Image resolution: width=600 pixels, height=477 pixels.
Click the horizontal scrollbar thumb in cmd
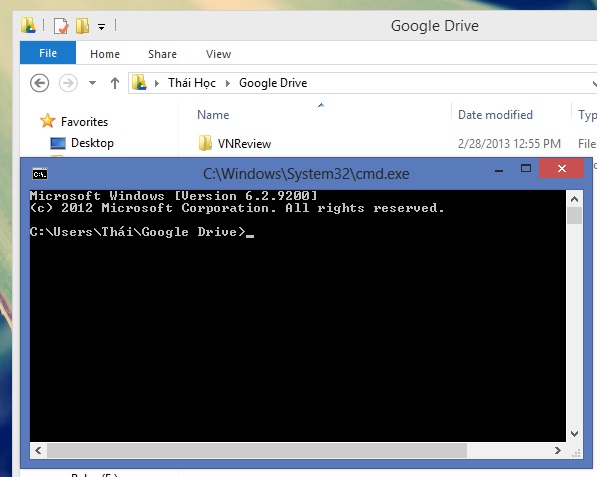[x=257, y=450]
